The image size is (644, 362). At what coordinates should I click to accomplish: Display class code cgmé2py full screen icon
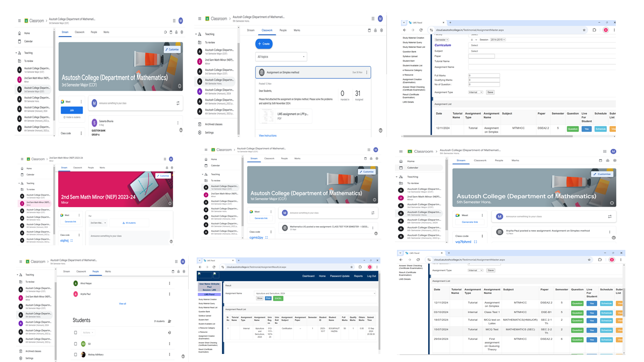[x=267, y=237]
